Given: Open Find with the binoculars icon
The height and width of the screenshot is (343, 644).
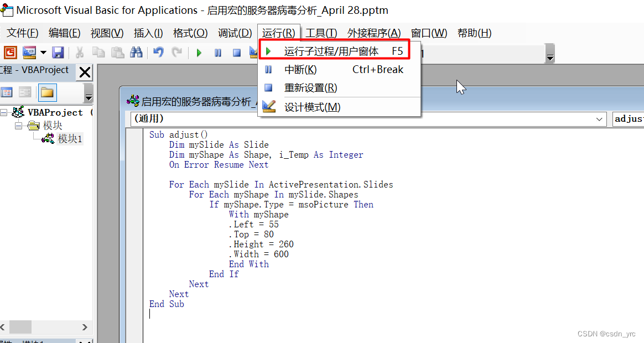Looking at the screenshot, I should 136,52.
